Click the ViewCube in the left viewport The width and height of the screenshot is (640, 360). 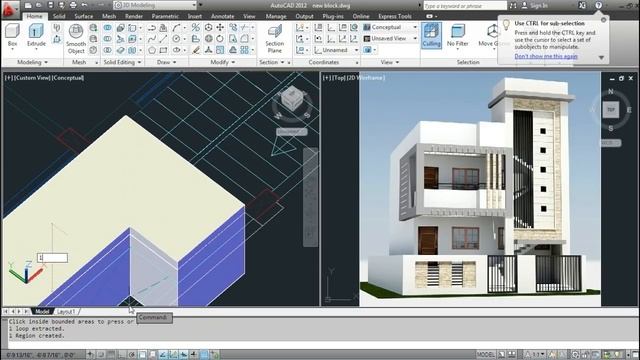(x=292, y=99)
